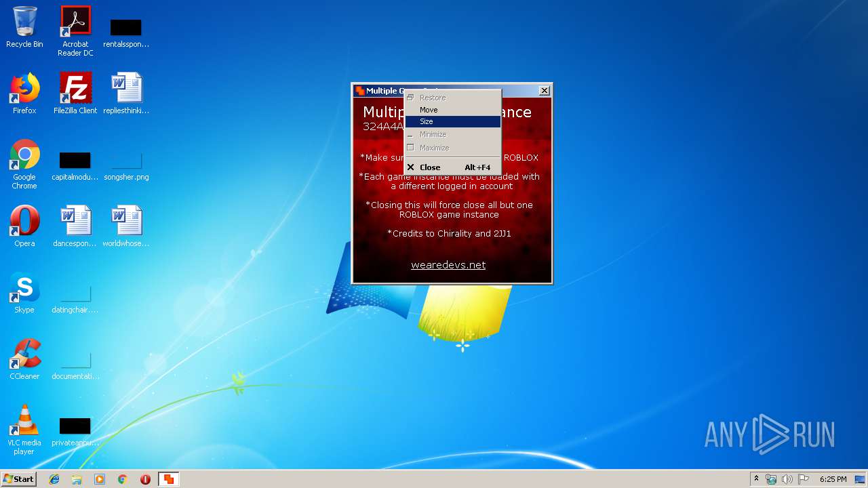Select the repliesthinki Word document
Image resolution: width=868 pixels, height=488 pixels.
click(126, 94)
